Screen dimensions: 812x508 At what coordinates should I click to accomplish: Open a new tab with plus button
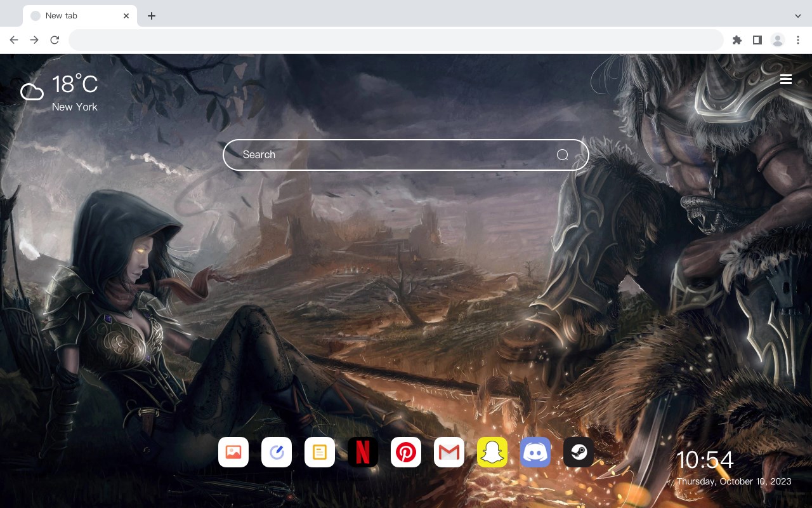151,16
